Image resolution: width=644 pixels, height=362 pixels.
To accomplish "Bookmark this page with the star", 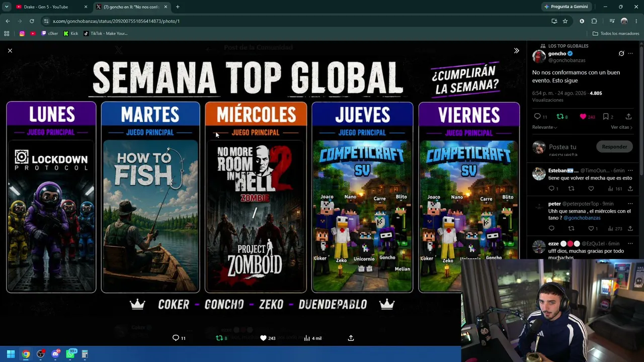I will point(565,21).
